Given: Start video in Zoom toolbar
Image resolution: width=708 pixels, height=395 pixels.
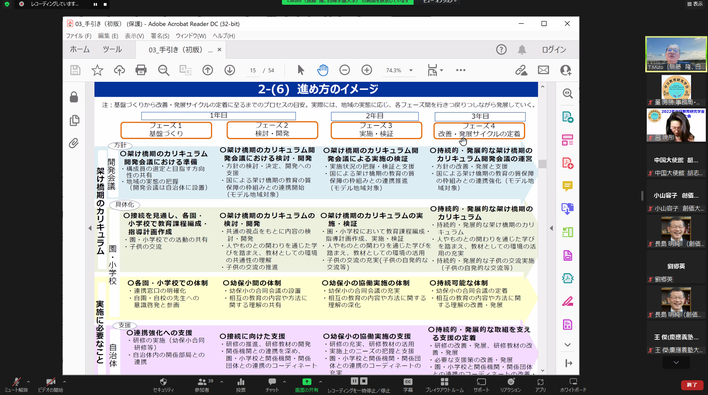Looking at the screenshot, I should pos(51,384).
